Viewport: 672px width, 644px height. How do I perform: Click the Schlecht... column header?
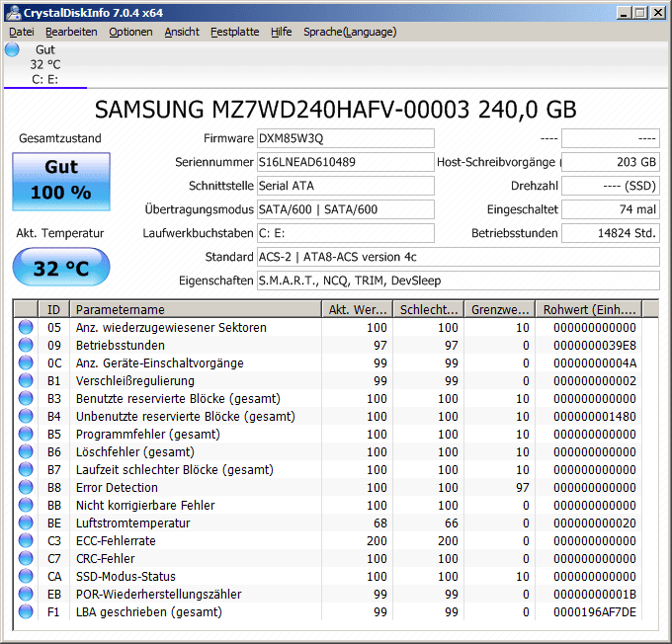pyautogui.click(x=429, y=309)
